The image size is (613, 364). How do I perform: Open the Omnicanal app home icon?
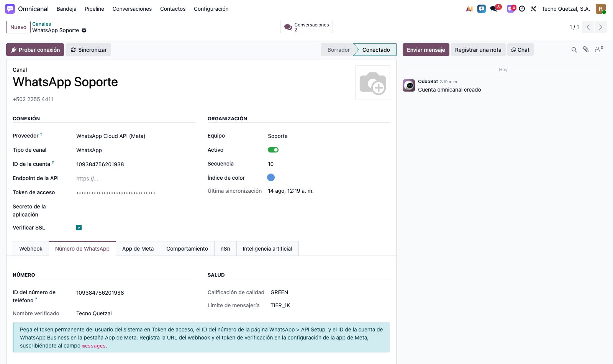point(10,9)
